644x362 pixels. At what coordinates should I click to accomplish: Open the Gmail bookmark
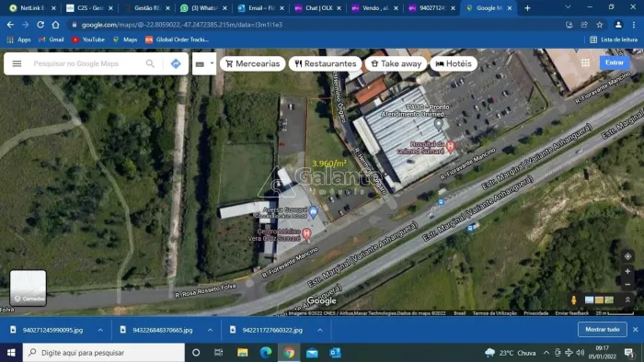coord(52,40)
